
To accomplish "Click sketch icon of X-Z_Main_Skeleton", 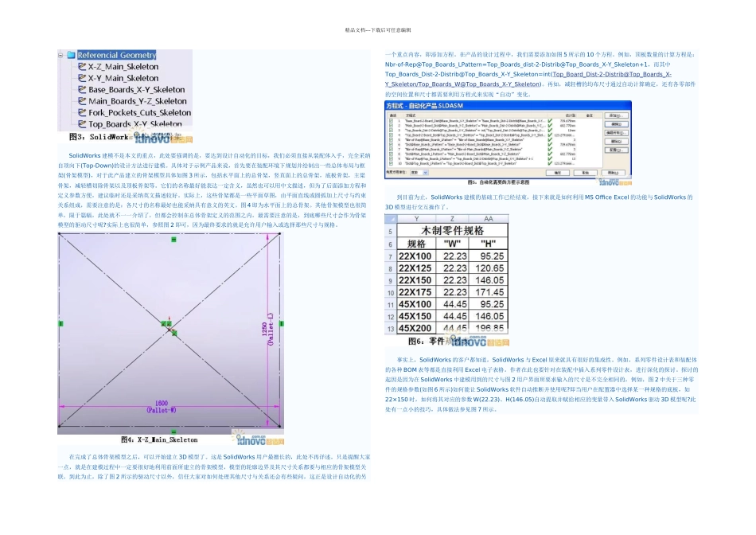I will click(82, 67).
